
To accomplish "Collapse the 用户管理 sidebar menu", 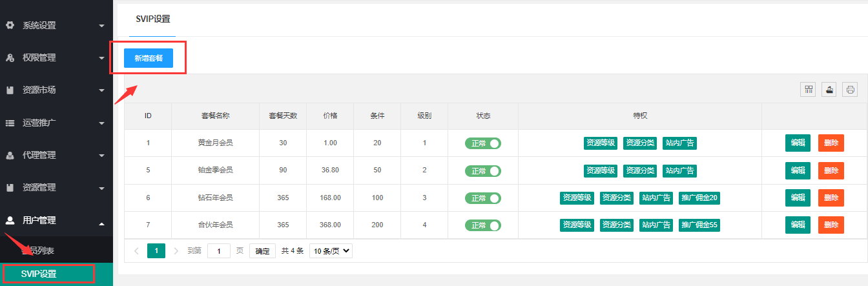I will point(56,220).
